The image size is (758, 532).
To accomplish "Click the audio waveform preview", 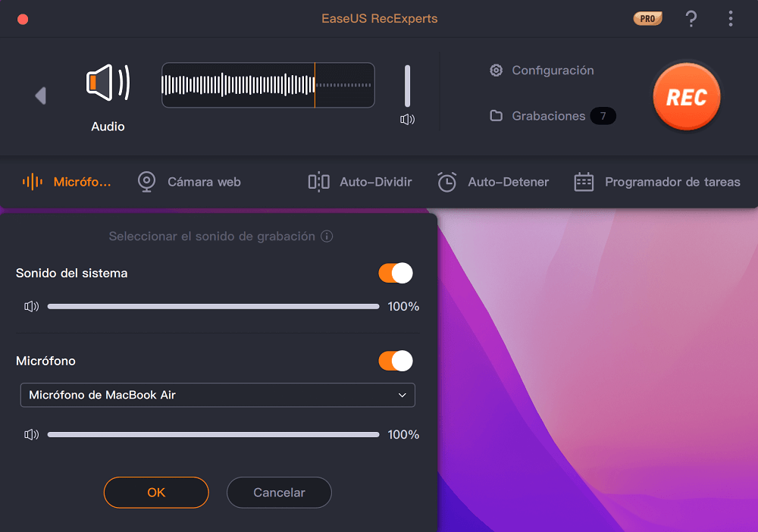I will tap(268, 85).
